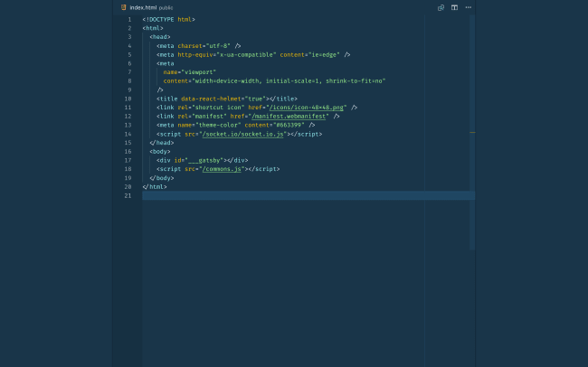Click the opening title tag on line 10
This screenshot has width=588, height=367.
[167, 99]
